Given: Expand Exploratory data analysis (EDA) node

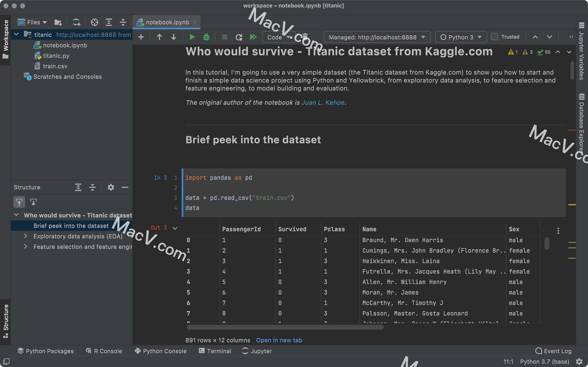Looking at the screenshot, I should (26, 236).
